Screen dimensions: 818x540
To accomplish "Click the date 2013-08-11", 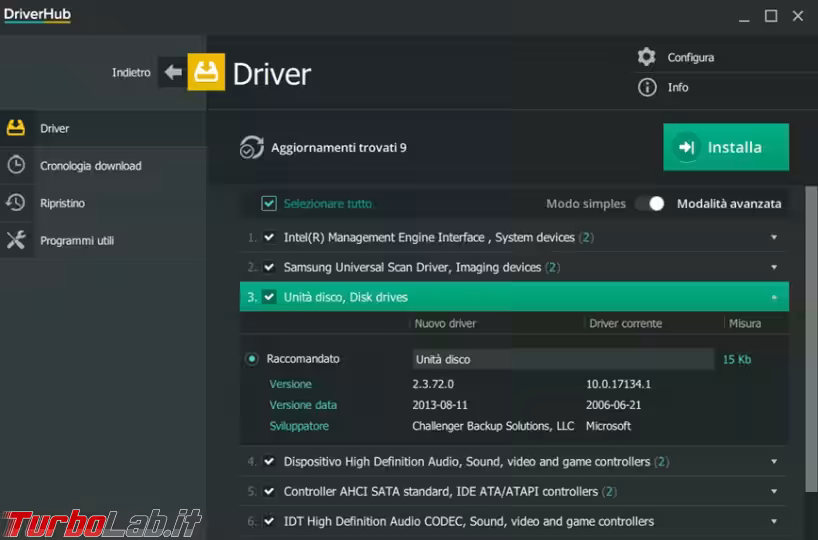I will pyautogui.click(x=440, y=405).
